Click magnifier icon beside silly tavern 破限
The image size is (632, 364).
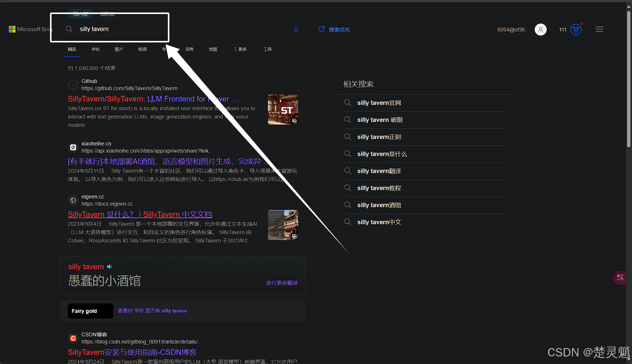coord(347,120)
